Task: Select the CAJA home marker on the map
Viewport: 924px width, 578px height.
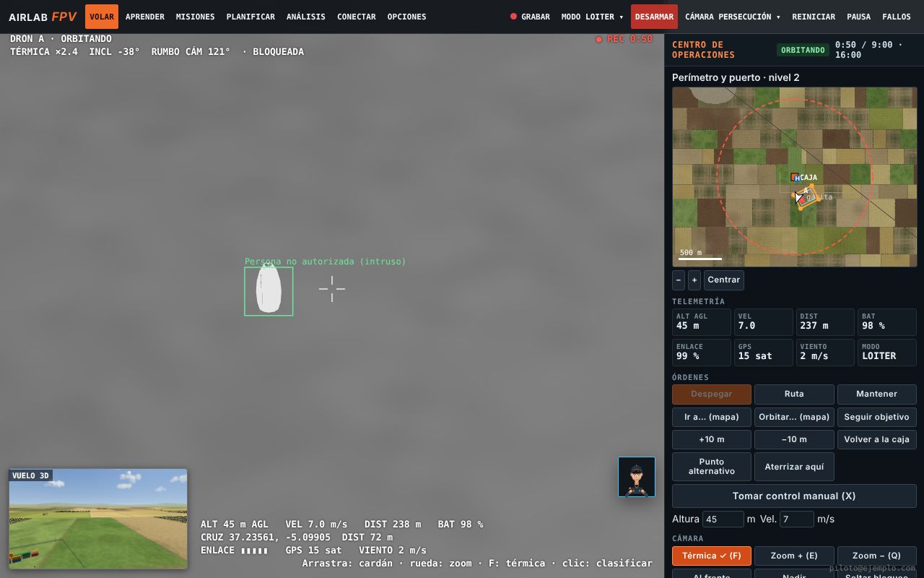Action: coord(796,177)
